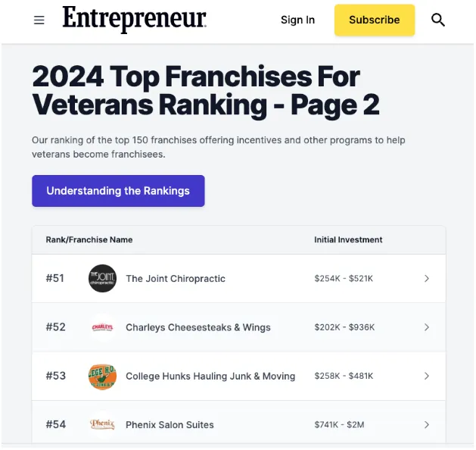Open the hamburger navigation menu
The width and height of the screenshot is (476, 450).
pos(39,20)
